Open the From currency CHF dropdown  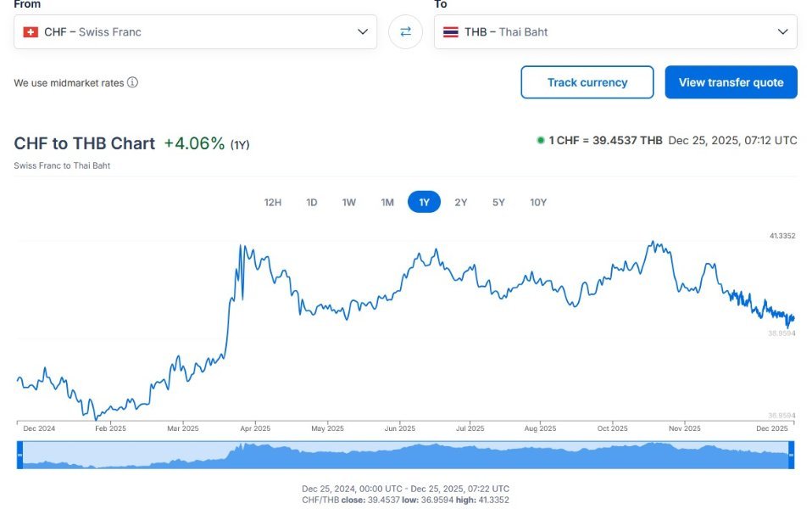tap(195, 32)
